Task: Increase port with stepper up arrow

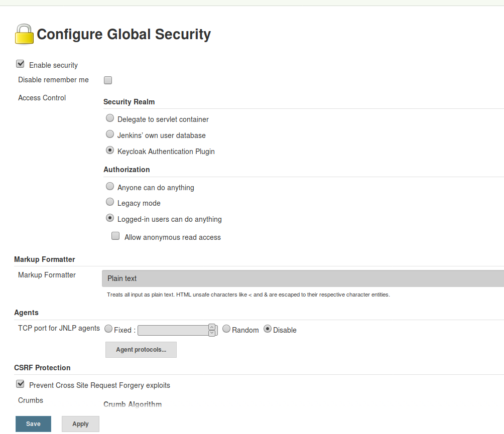Action: (212, 327)
